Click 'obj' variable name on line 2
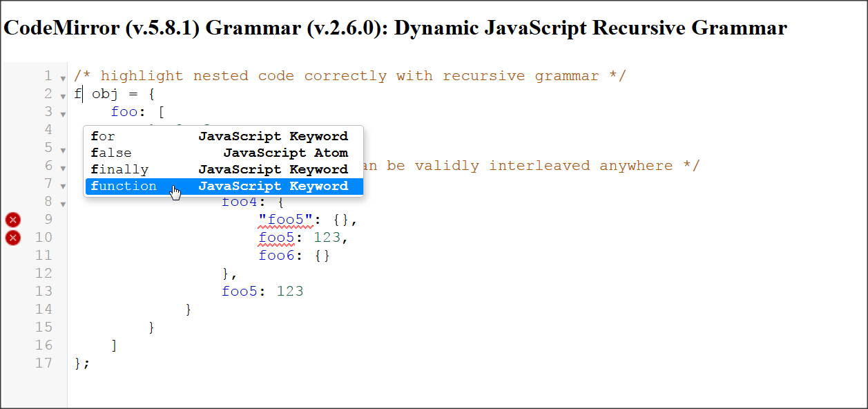Viewport: 868px width, 409px height. click(x=106, y=94)
